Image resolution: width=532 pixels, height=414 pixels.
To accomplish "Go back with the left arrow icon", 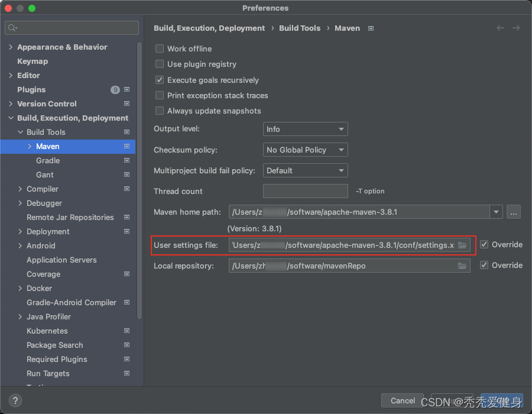I will coord(500,28).
